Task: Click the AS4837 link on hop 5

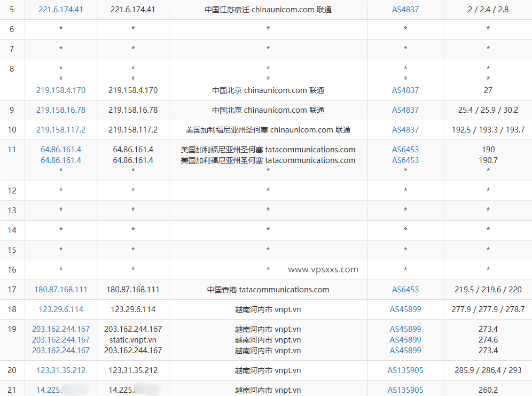Action: pos(405,9)
